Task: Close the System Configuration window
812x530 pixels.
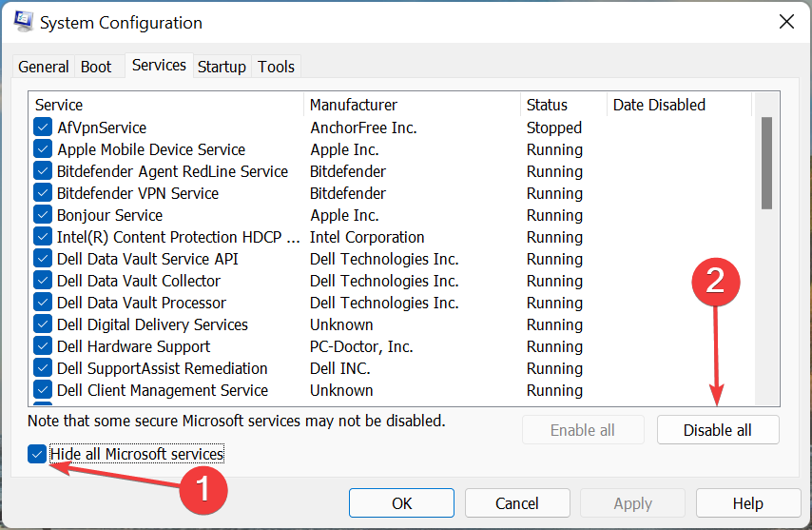Action: tap(785, 22)
